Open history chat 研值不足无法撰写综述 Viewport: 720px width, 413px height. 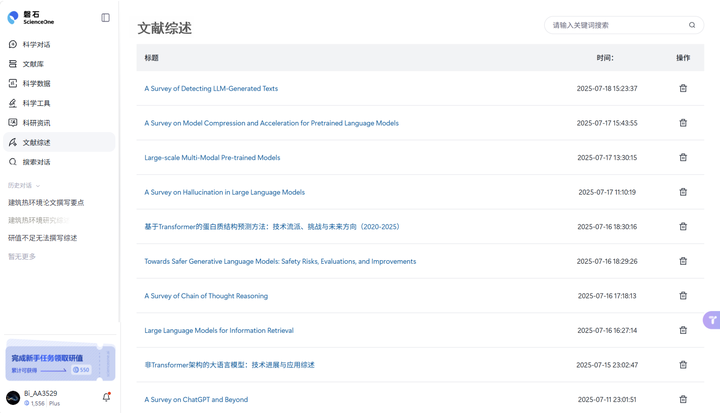[x=42, y=238]
